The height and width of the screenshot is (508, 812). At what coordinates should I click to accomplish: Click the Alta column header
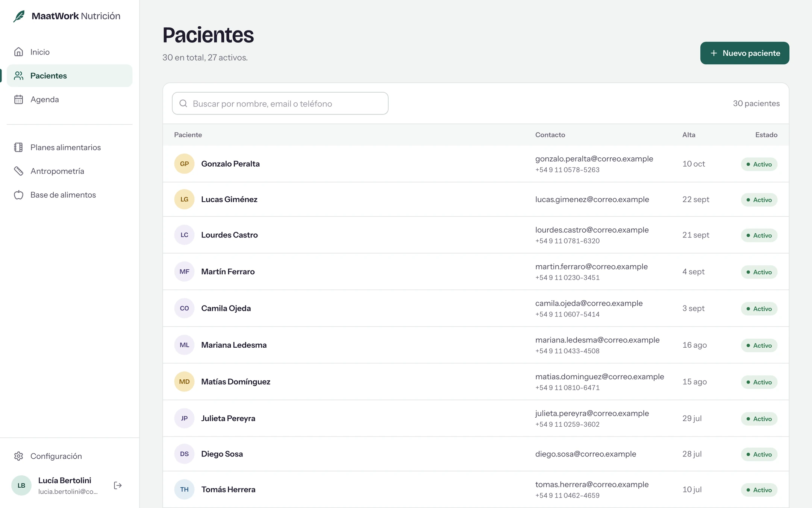689,135
